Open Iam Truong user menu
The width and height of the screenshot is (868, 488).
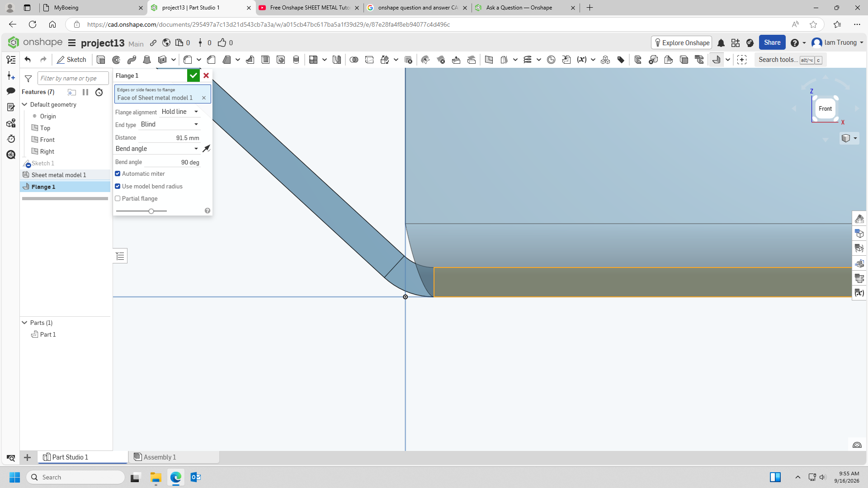(838, 42)
